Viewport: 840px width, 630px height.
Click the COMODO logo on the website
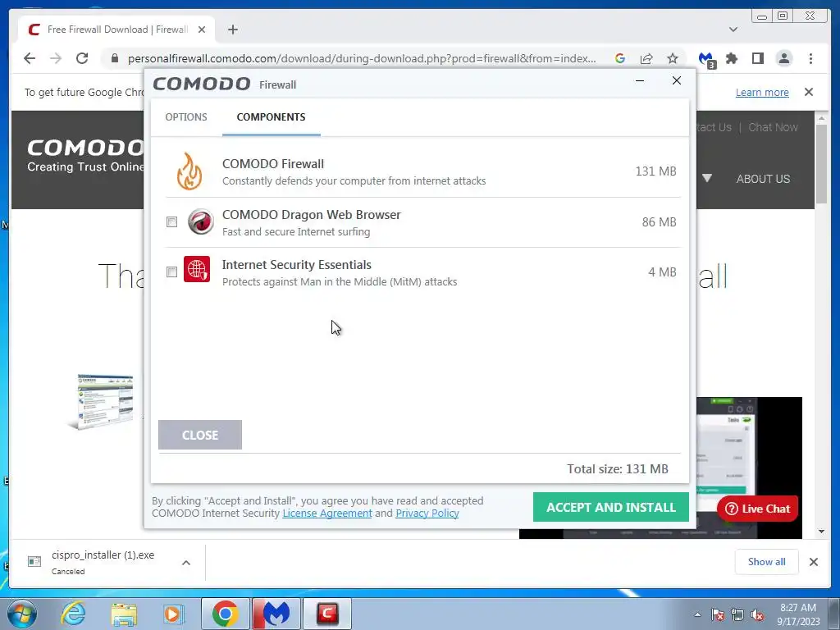pyautogui.click(x=85, y=155)
